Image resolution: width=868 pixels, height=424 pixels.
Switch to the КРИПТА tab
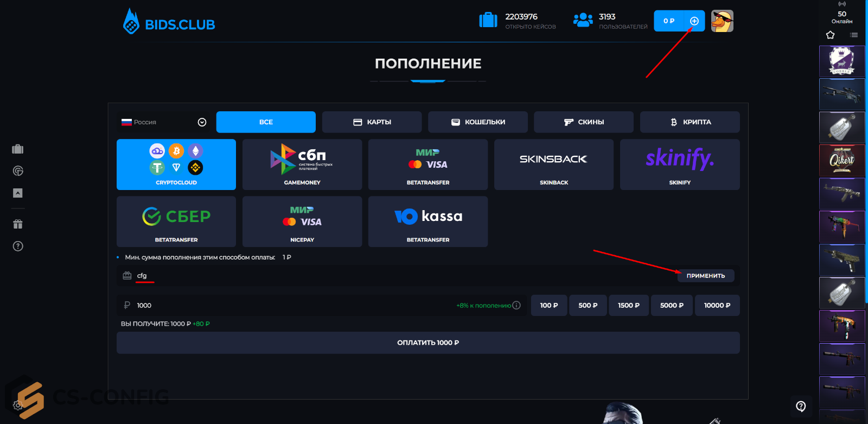point(690,122)
